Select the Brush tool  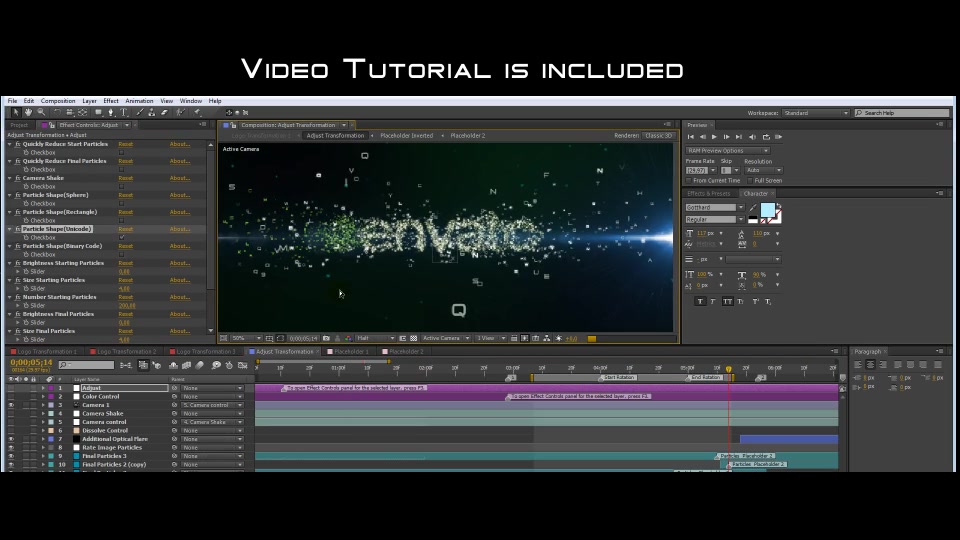point(140,113)
